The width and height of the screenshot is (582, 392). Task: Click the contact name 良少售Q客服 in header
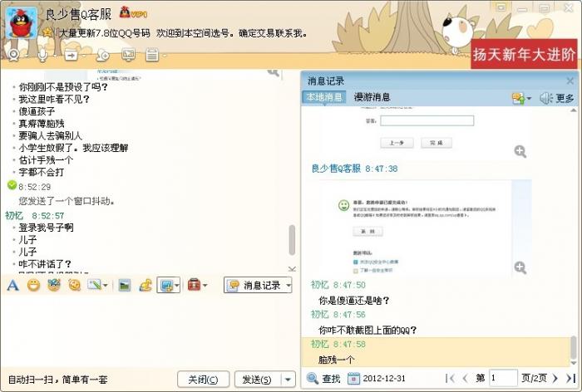coord(78,14)
